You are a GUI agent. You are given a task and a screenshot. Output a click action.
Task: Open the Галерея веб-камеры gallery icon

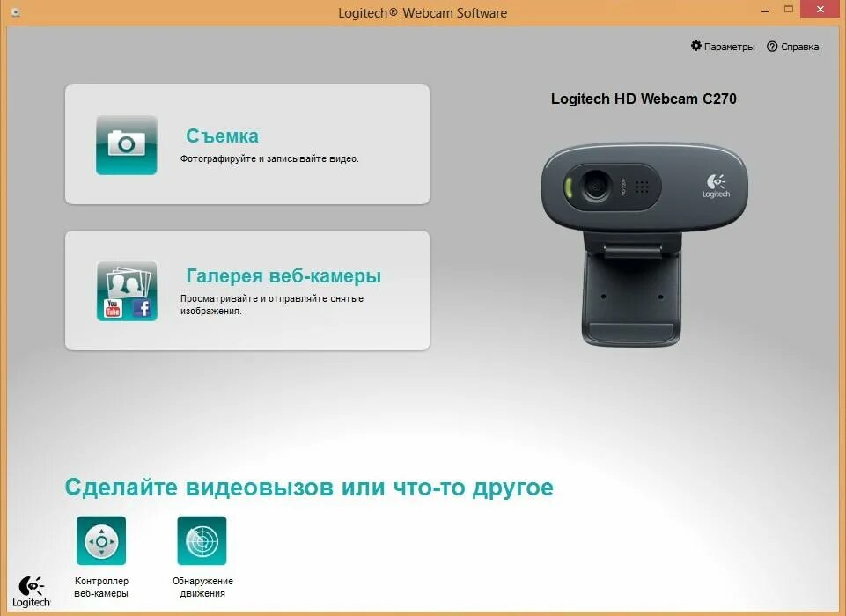point(127,291)
